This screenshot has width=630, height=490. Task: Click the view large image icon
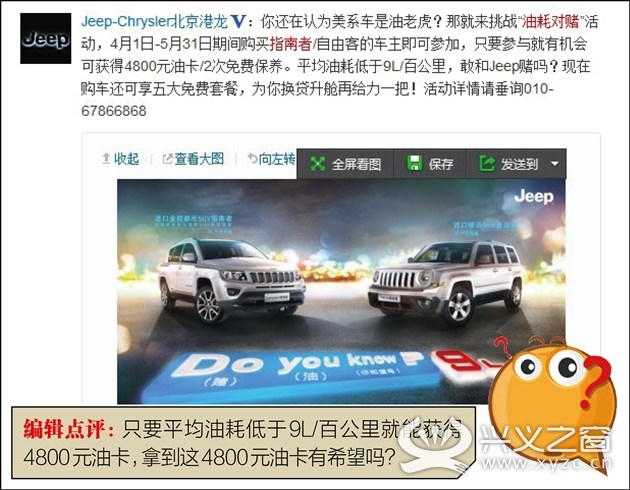(x=167, y=159)
